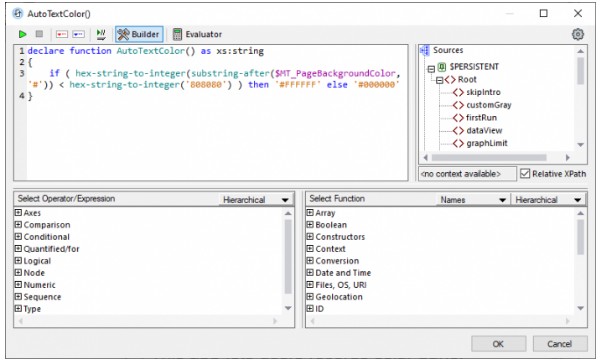Screen dimensions: 600x361
Task: Expand the Numeric operator group
Action: pyautogui.click(x=18, y=284)
